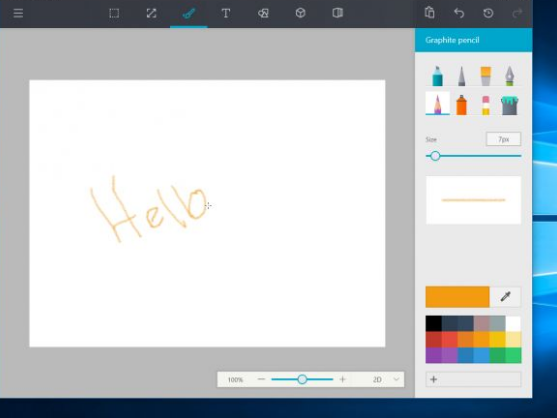Pick the dark red color swatch
Screen dimensions: 557x418
(x=433, y=340)
